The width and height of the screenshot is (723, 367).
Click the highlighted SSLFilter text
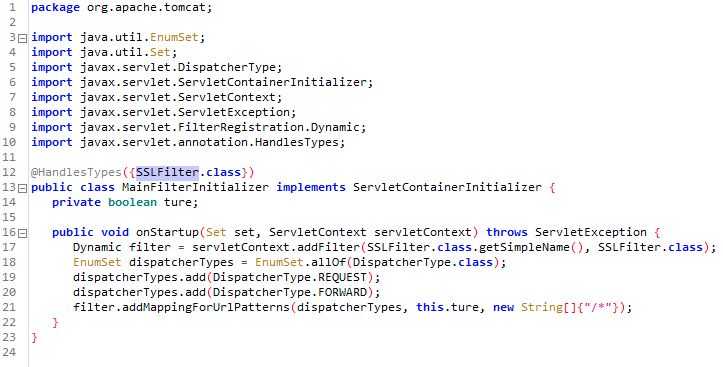167,172
